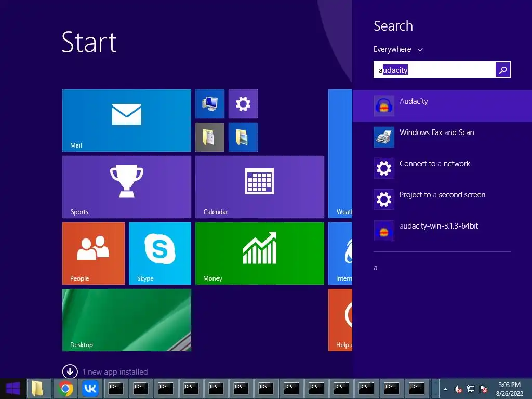Open the Calendar tile
The image size is (532, 399).
[260, 187]
